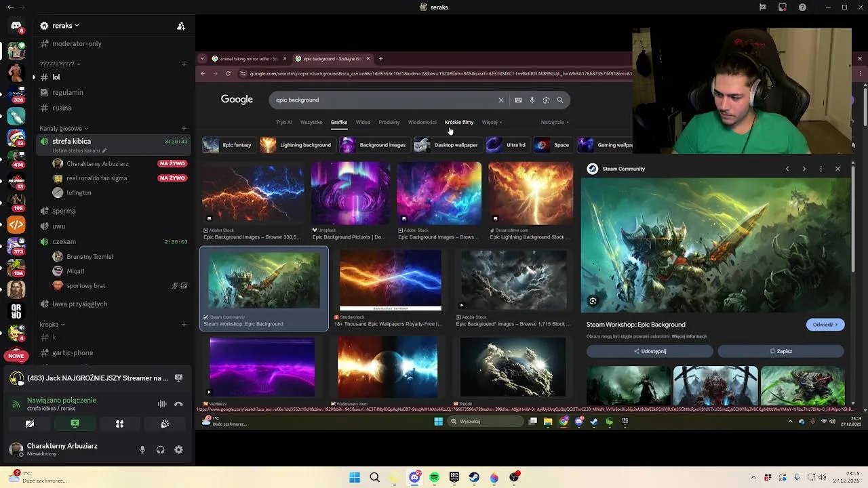Collapse the Kanały głosowe category
Image resolution: width=868 pixels, height=488 pixels.
coord(64,128)
